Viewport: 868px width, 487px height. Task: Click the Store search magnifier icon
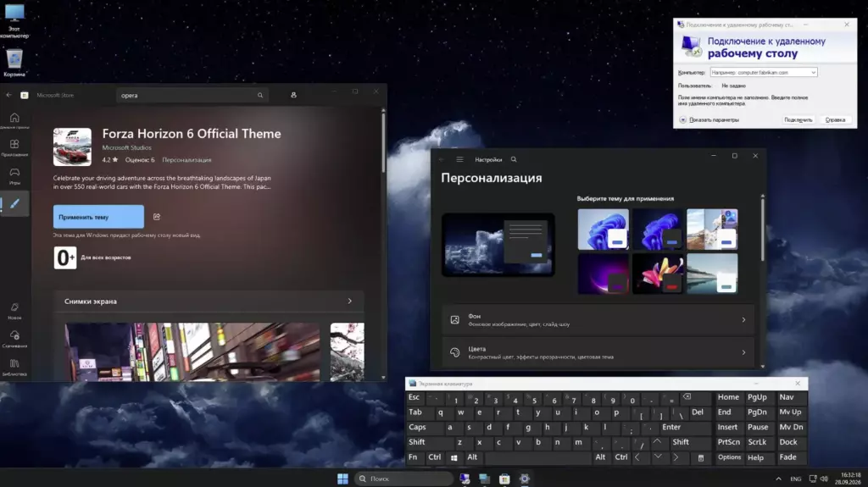tap(260, 95)
